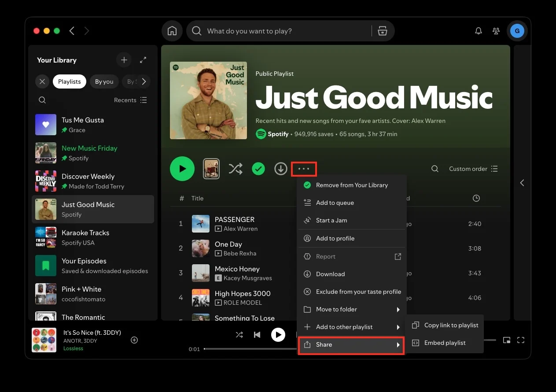Enable shuffle for this playlist
Viewport: 556px width, 392px height.
[x=236, y=169]
